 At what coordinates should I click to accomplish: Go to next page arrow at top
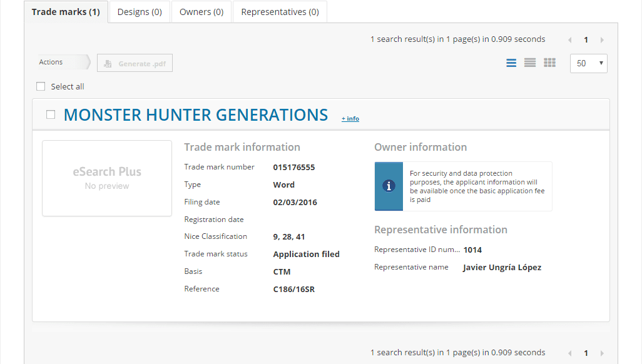[x=602, y=40]
